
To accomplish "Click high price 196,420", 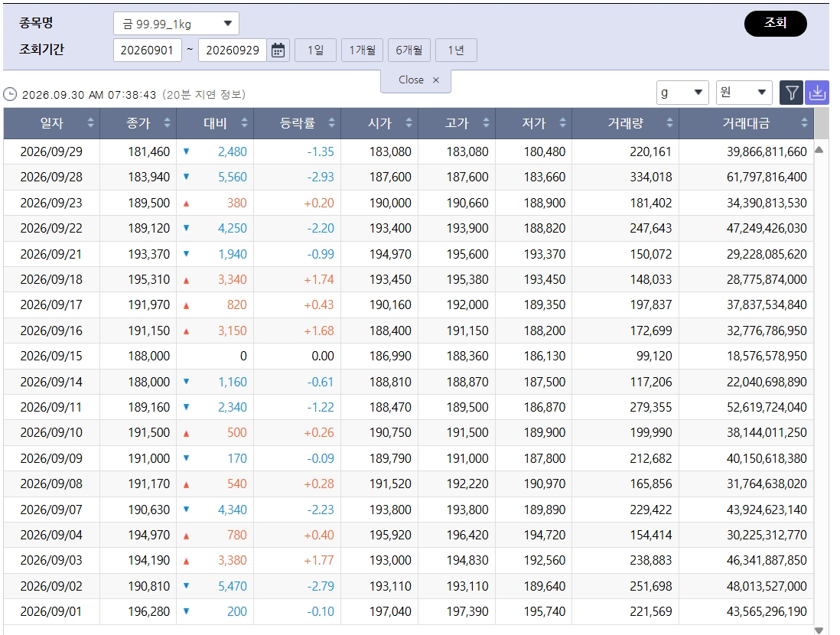I will point(467,535).
